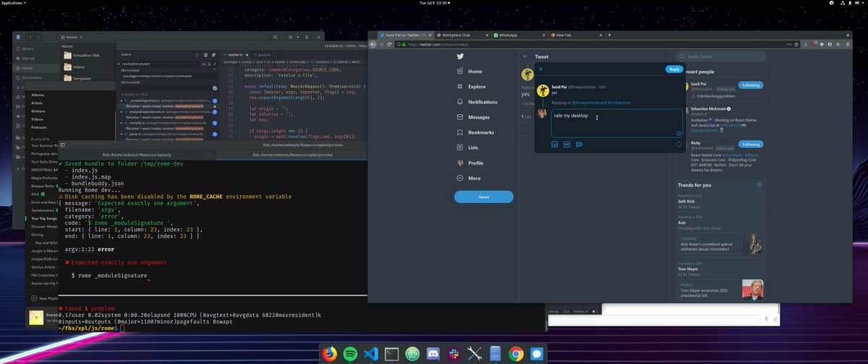
Task: Open Firefox from the dock
Action: click(331, 354)
